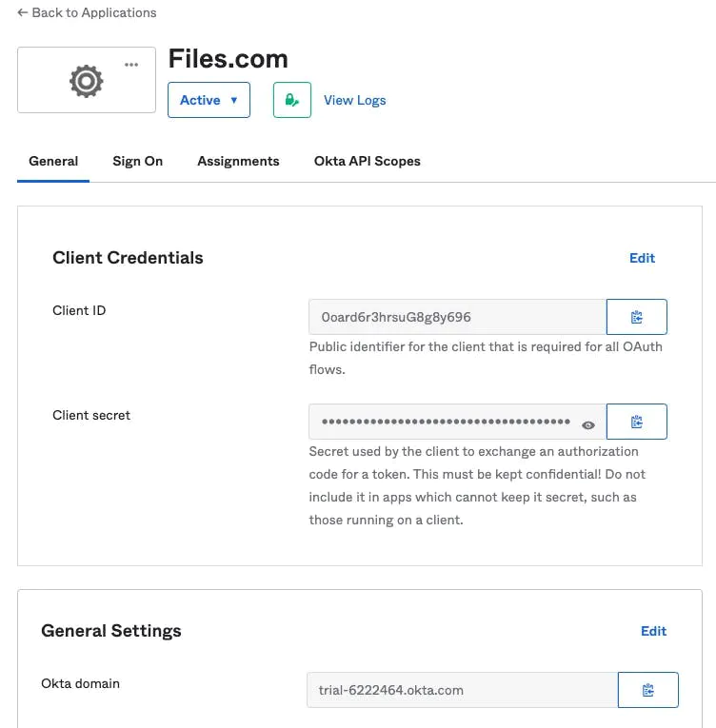Click the Client ID value field

coord(458,317)
